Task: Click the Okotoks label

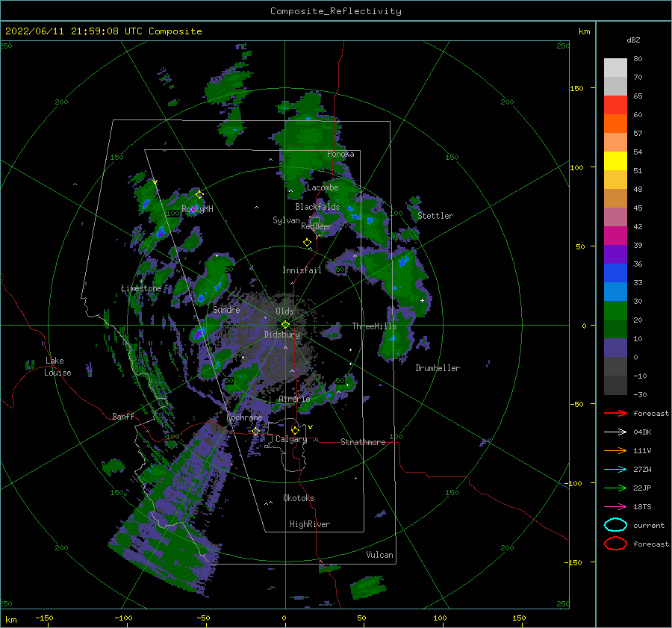Action: click(299, 498)
